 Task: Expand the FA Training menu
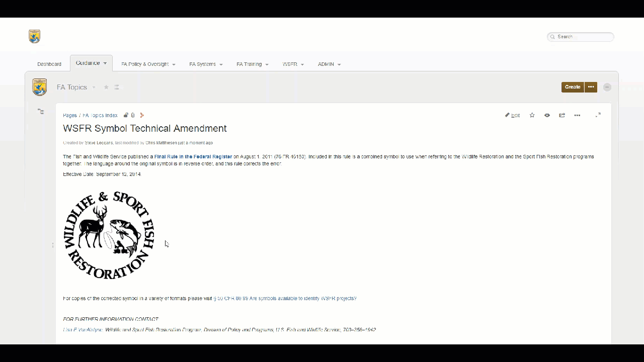(267, 64)
